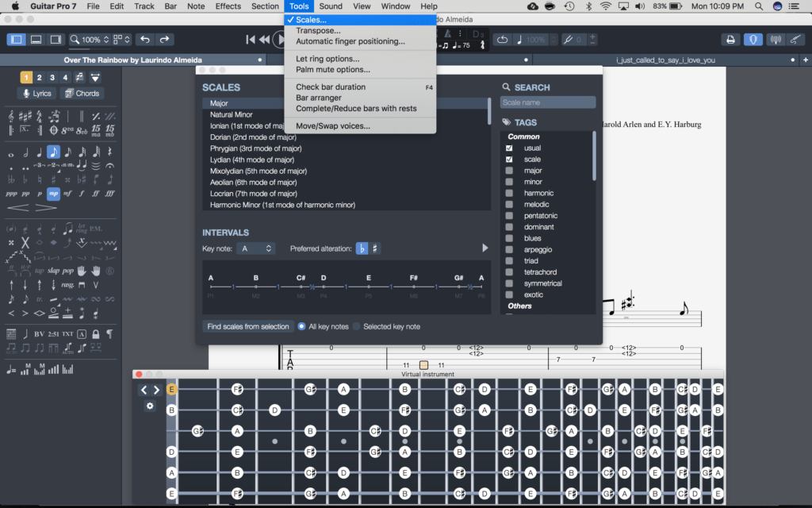Click Find scales from selection button
812x508 pixels.
248,326
